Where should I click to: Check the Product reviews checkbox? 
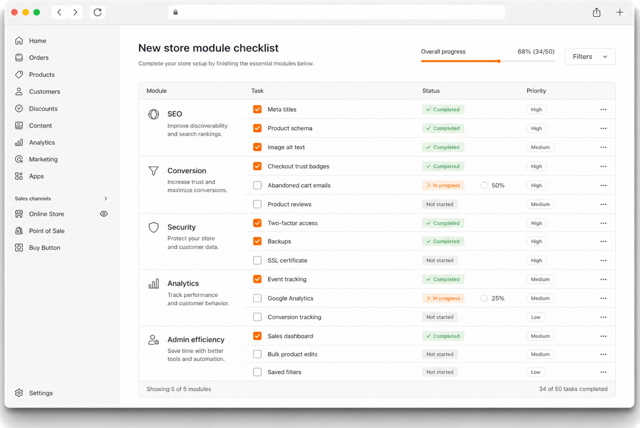click(x=257, y=204)
